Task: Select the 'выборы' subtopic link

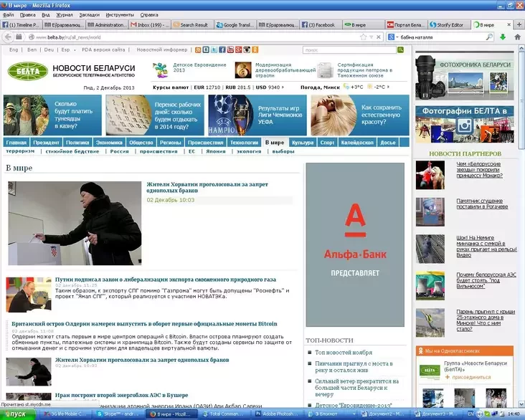Action: coord(283,151)
